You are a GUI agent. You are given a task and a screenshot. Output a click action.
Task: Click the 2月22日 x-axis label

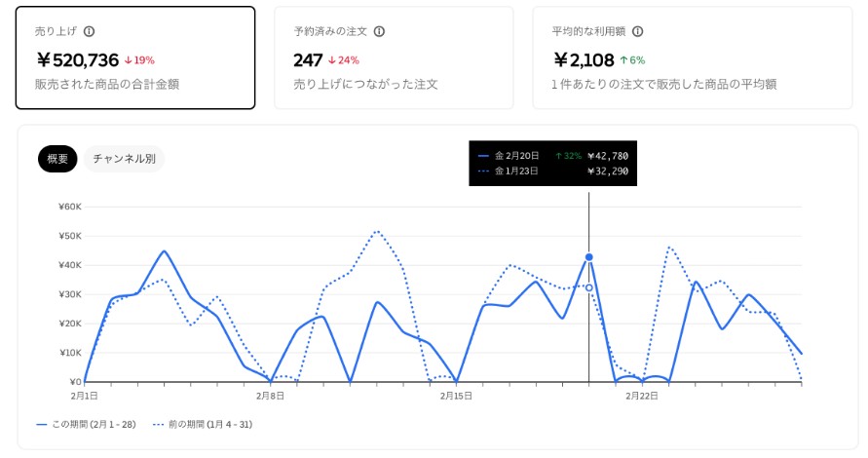click(x=642, y=396)
